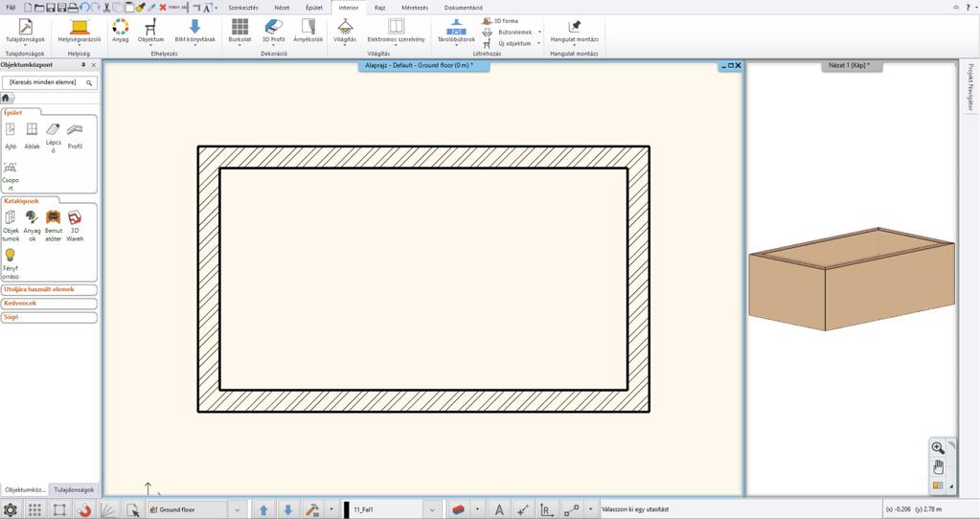Image resolution: width=980 pixels, height=519 pixels.
Task: Switch to the Méretezés ribbon tab
Action: 415,8
